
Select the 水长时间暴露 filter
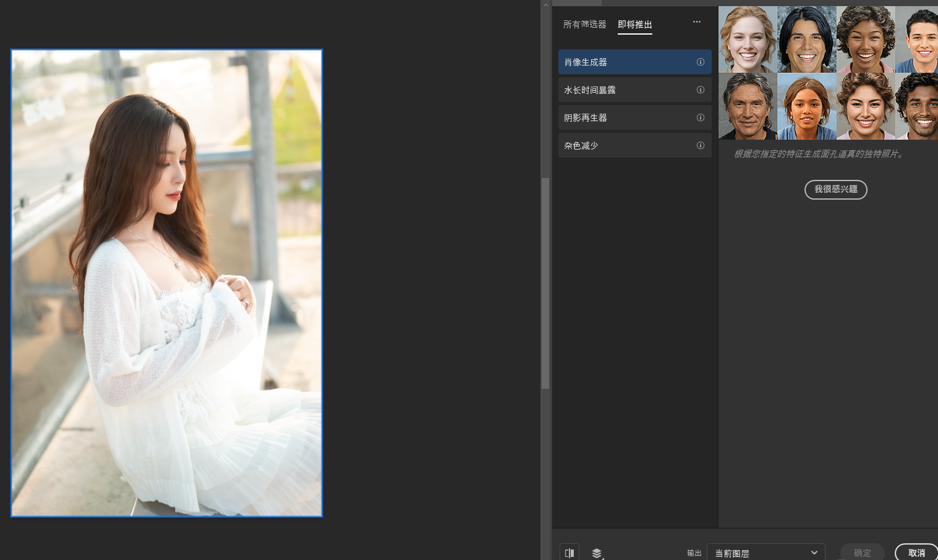pos(625,90)
